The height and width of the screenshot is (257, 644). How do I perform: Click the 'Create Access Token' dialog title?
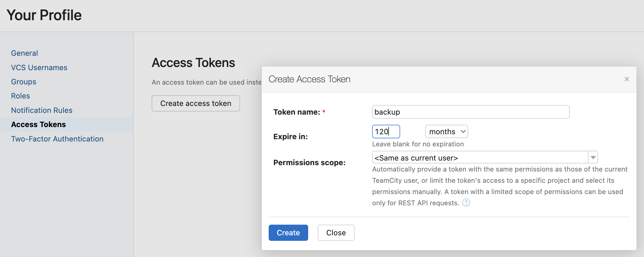point(309,79)
